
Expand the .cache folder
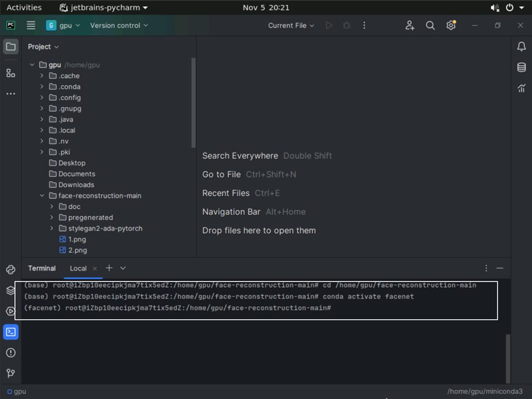point(42,76)
